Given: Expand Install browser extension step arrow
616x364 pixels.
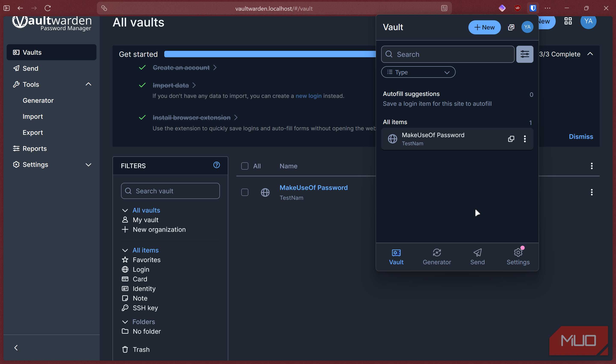Looking at the screenshot, I should tap(236, 117).
